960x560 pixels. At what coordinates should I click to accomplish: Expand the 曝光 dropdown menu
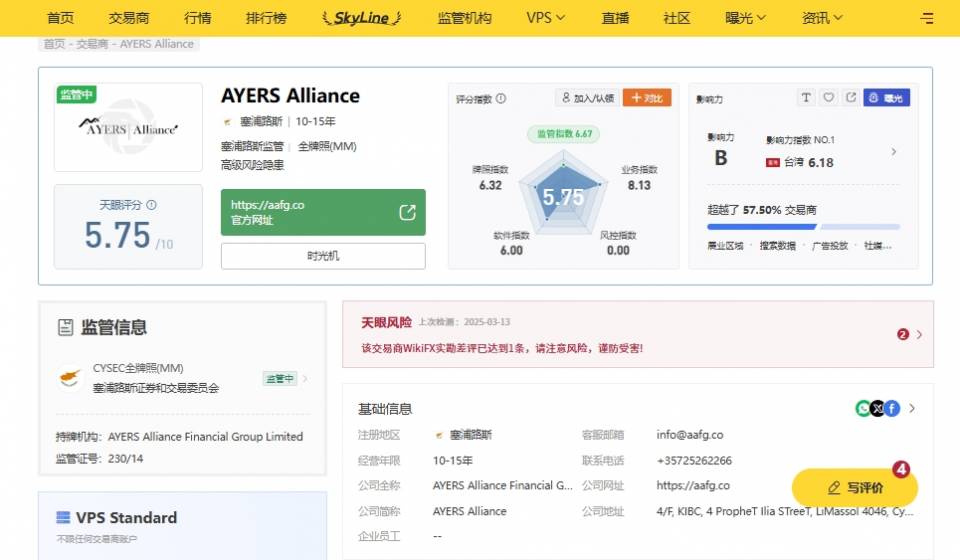745,18
